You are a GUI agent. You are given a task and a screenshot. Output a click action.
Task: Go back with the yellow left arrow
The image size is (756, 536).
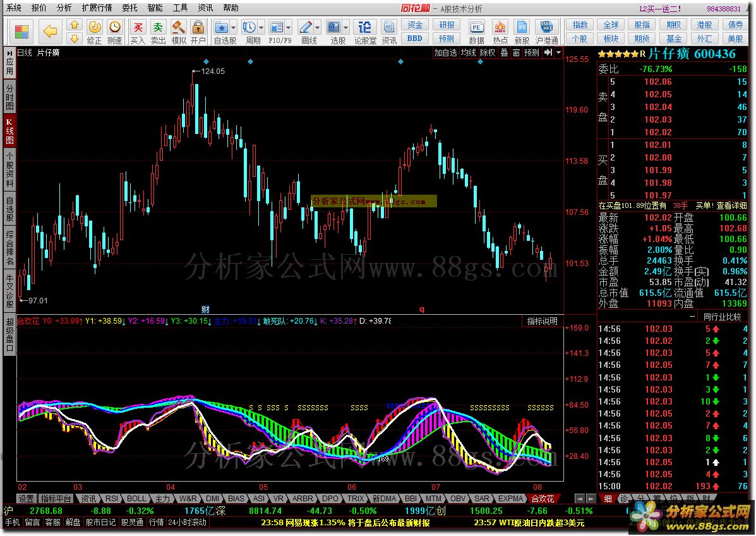point(50,32)
